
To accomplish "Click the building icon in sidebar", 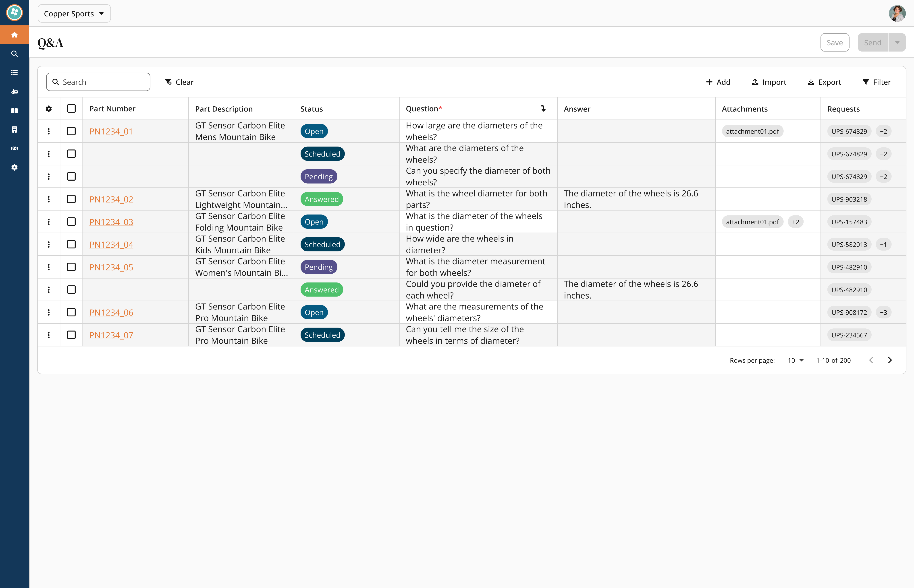I will coord(15,129).
